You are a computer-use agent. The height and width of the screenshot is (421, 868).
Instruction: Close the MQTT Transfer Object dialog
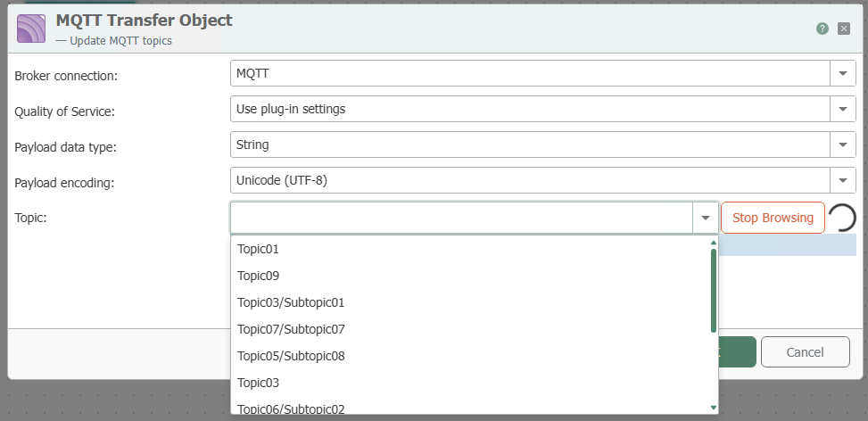[844, 29]
